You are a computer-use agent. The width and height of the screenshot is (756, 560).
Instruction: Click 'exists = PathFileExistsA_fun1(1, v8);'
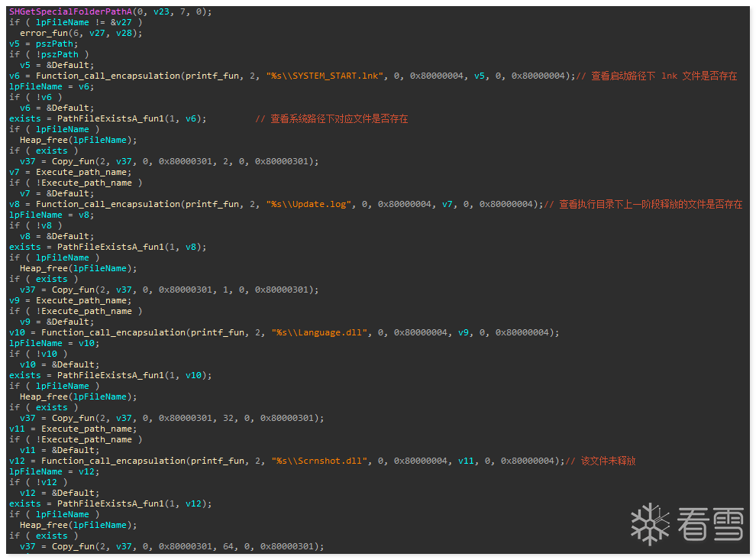[x=108, y=247]
